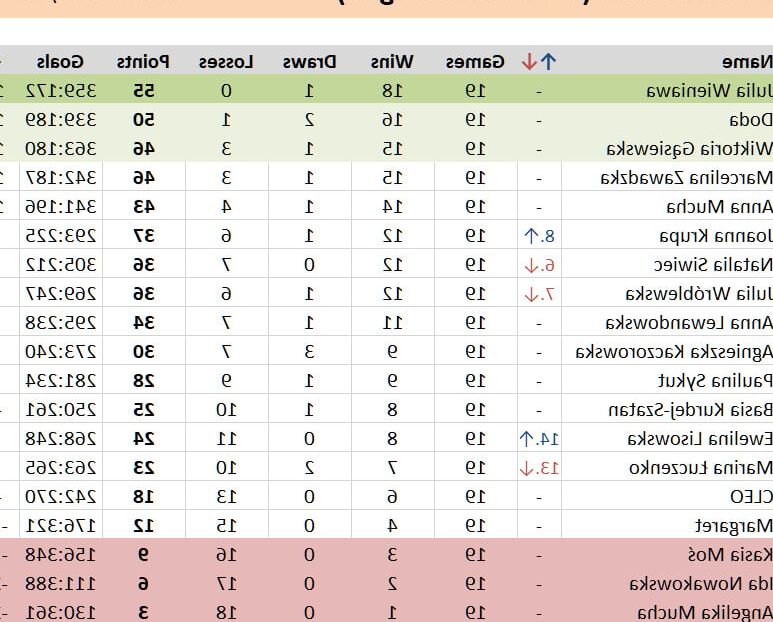Select the name Agnieszka Kaczorowska

point(674,352)
